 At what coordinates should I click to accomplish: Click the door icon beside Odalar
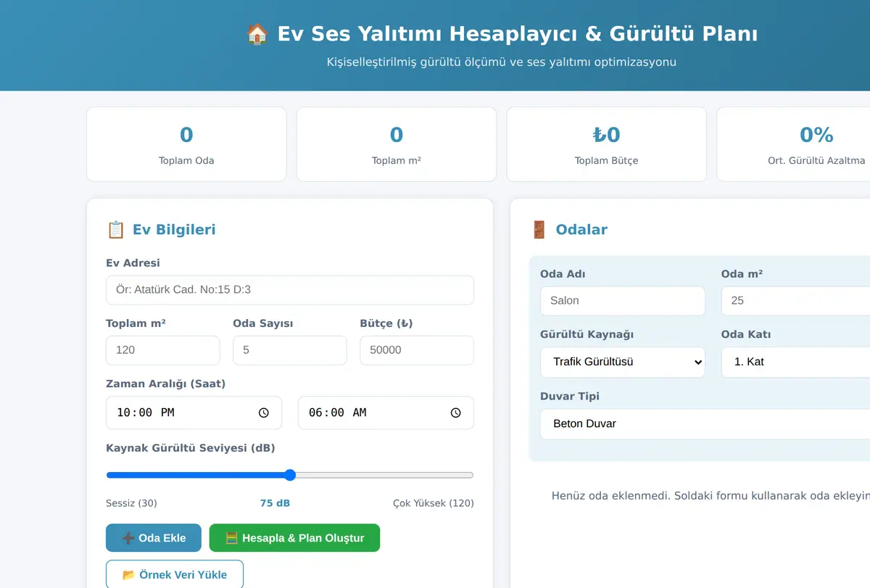tap(539, 230)
